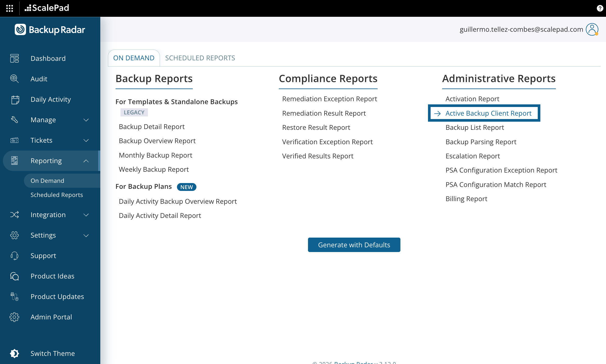Viewport: 606px width, 364px height.
Task: Open the Support page label
Action: pos(43,256)
